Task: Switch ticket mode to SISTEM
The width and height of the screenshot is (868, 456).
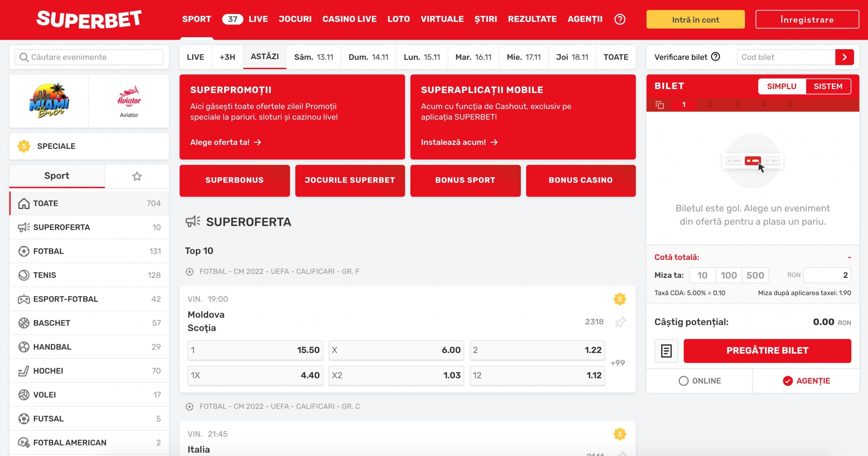Action: pos(828,86)
